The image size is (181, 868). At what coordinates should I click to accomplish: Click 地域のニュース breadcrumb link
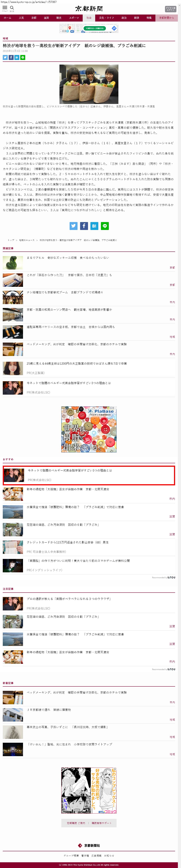click(x=27, y=240)
